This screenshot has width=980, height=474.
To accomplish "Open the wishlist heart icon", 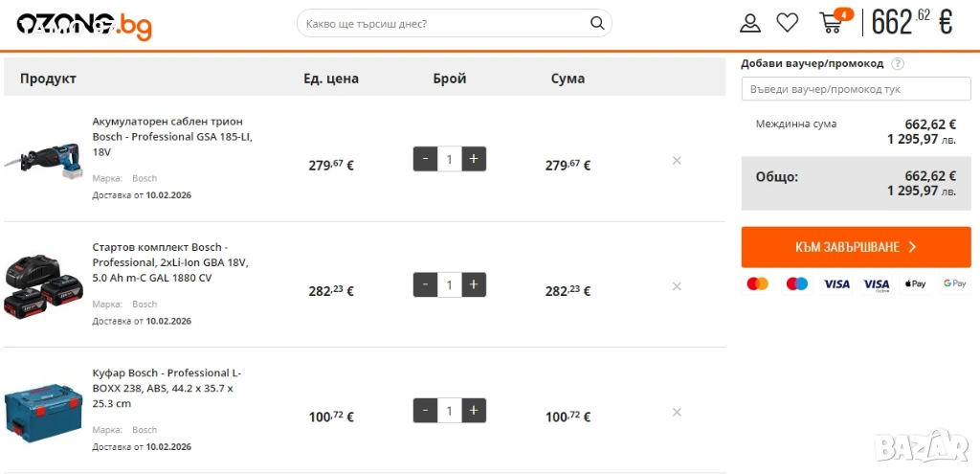I will [x=788, y=23].
